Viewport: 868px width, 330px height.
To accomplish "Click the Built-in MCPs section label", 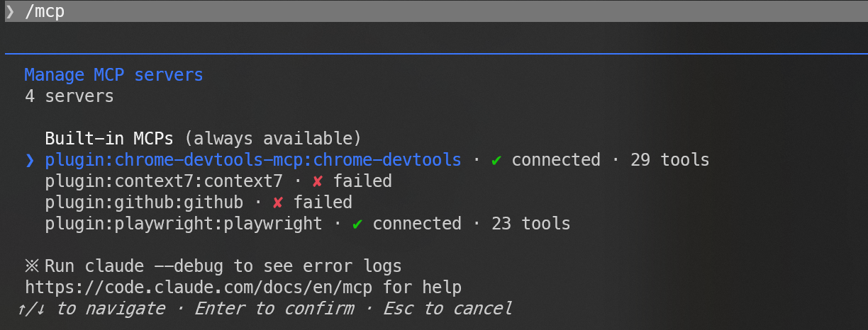I will [x=109, y=137].
